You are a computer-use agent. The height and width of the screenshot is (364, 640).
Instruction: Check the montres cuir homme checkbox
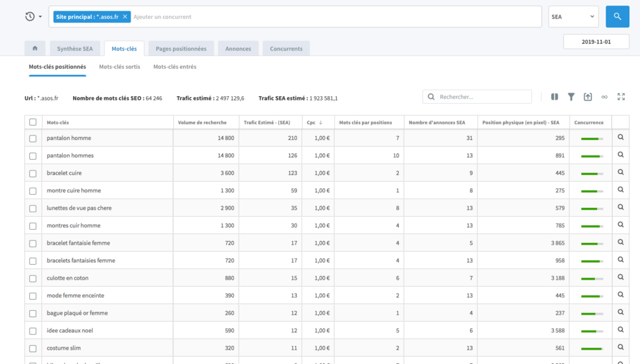(33, 226)
